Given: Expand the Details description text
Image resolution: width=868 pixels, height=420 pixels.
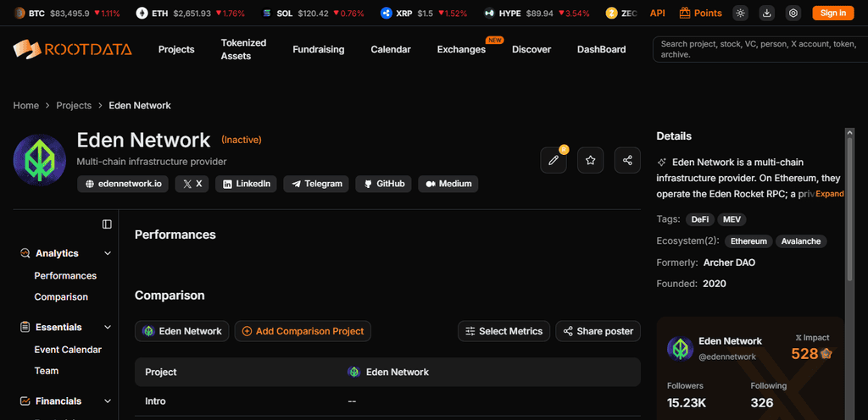Looking at the screenshot, I should pos(830,194).
